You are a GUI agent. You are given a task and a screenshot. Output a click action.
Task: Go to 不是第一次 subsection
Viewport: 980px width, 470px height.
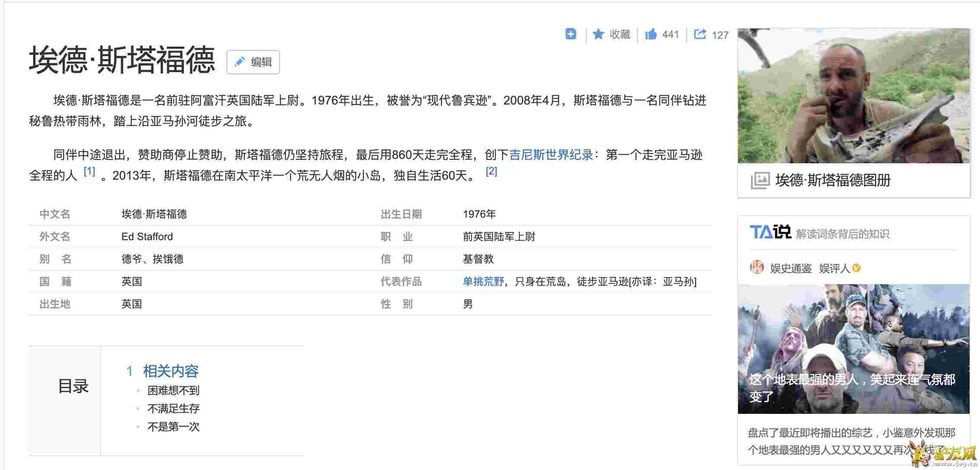(x=173, y=427)
